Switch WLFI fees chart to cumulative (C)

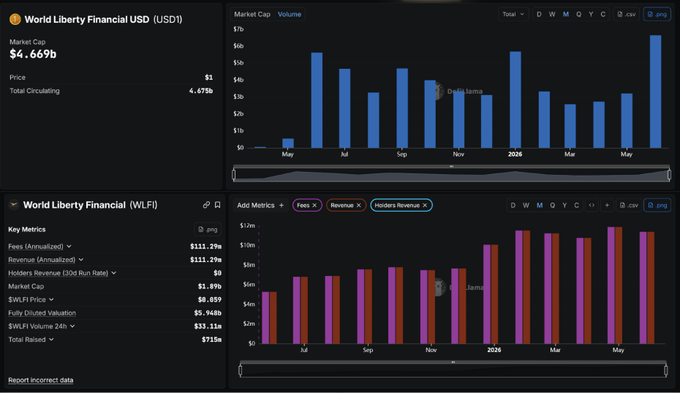577,205
